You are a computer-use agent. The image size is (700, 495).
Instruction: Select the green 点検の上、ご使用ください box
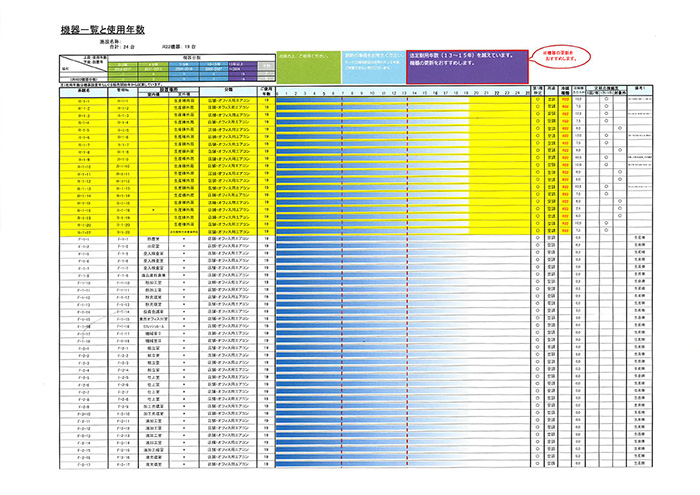point(308,67)
